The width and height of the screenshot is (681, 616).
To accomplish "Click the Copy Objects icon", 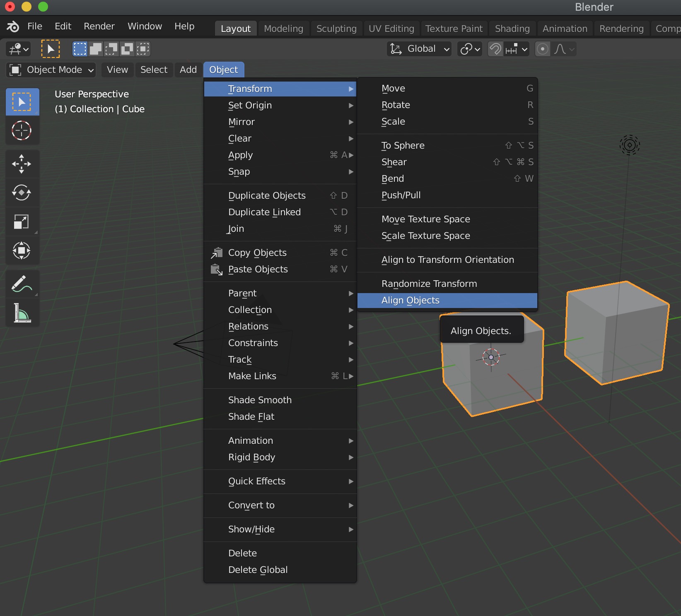I will tap(217, 253).
